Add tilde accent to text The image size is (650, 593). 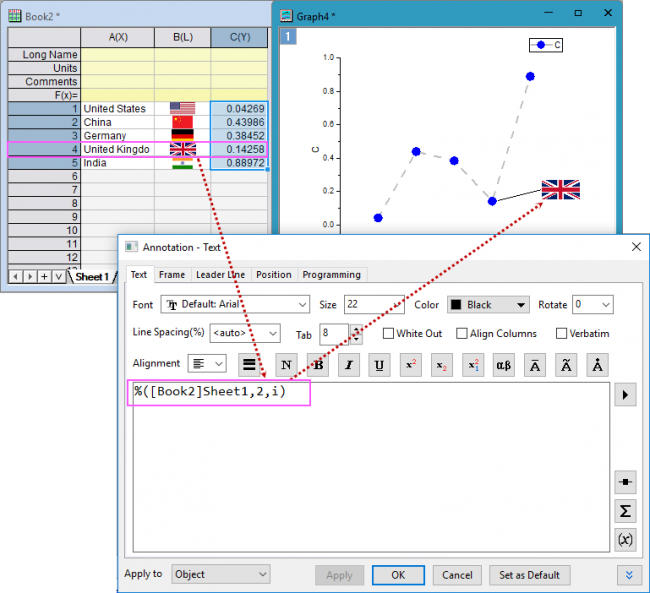pos(566,365)
